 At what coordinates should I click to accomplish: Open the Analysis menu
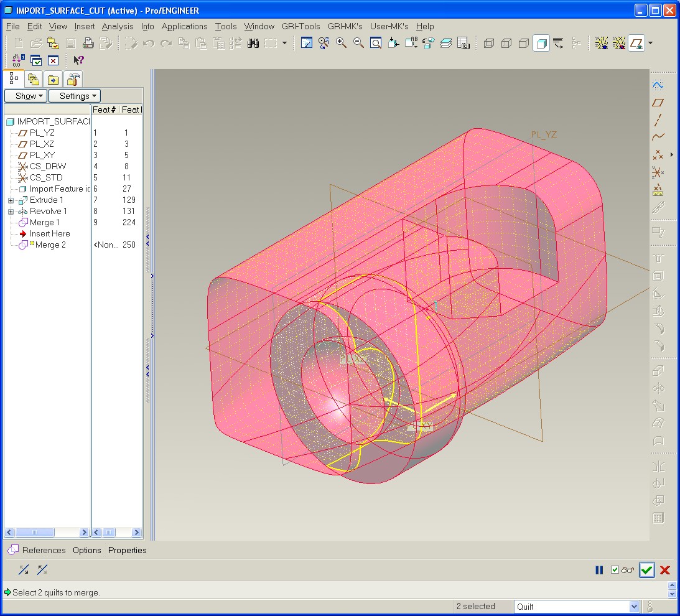tap(117, 27)
